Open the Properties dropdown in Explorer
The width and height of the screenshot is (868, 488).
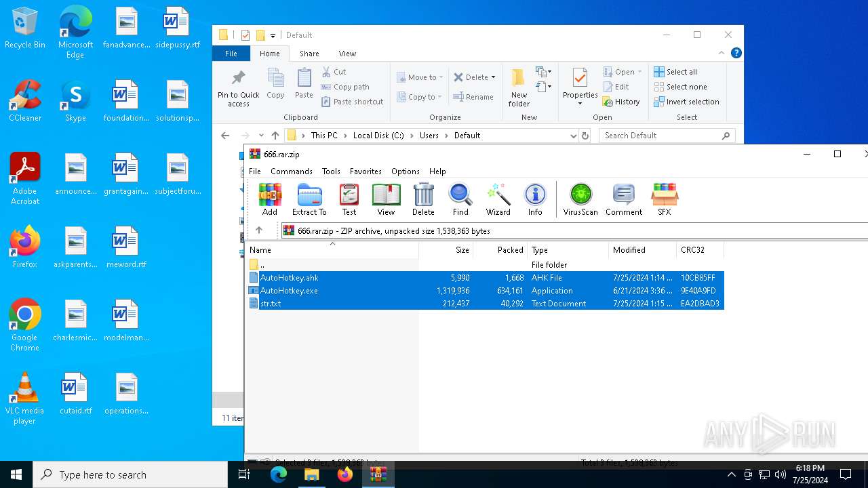[x=580, y=104]
